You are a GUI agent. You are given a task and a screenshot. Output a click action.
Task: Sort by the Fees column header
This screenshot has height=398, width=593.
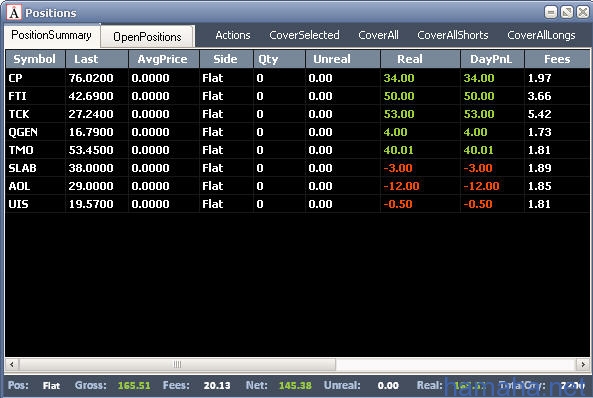pos(557,59)
